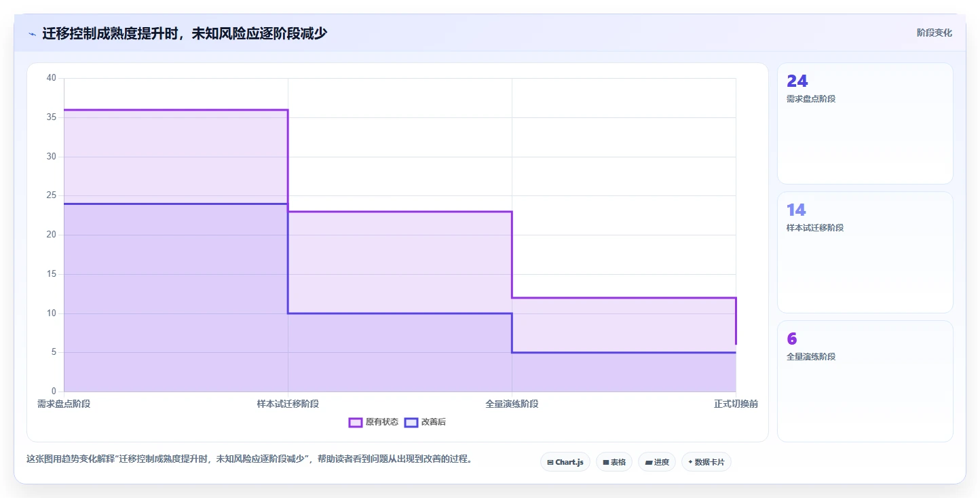This screenshot has width=980, height=498.
Task: Click the 正式切换前 x-axis label
Action: (x=736, y=404)
